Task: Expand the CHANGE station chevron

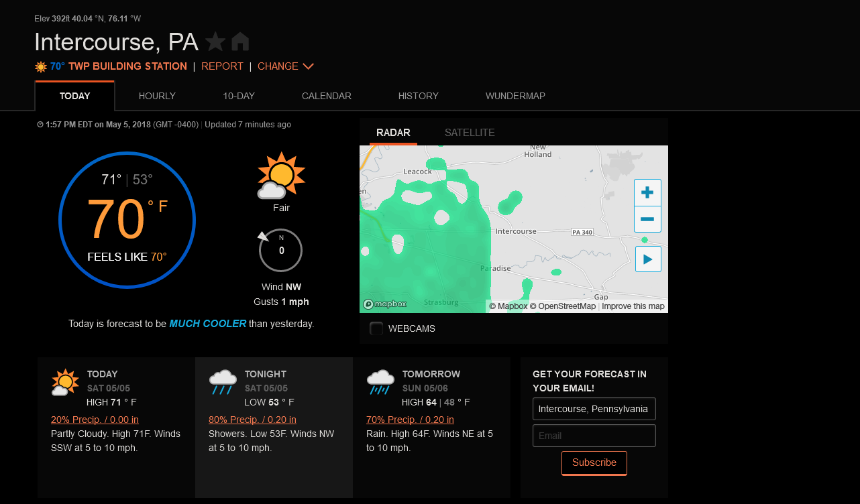Action: click(309, 66)
